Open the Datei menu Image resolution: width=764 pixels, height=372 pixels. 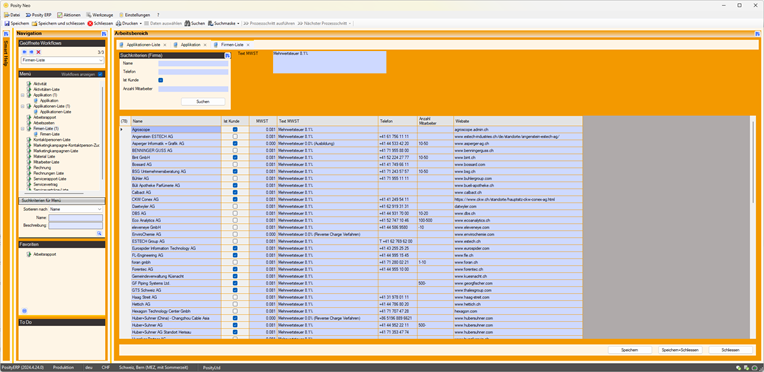tap(12, 15)
